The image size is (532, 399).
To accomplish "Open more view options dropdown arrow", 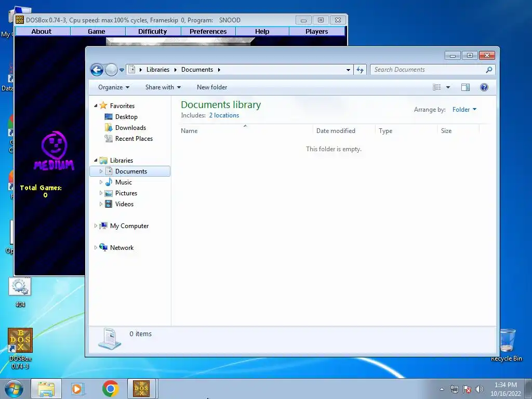I will click(x=448, y=87).
